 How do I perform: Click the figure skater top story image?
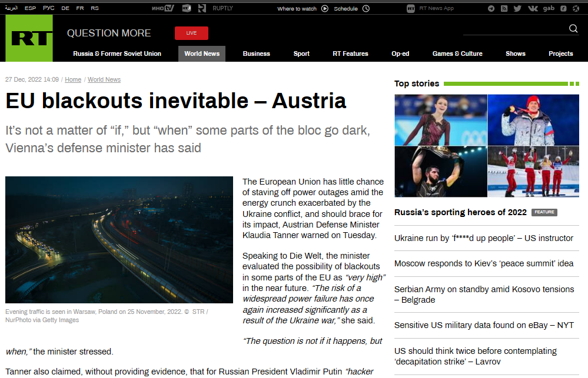[x=441, y=120]
